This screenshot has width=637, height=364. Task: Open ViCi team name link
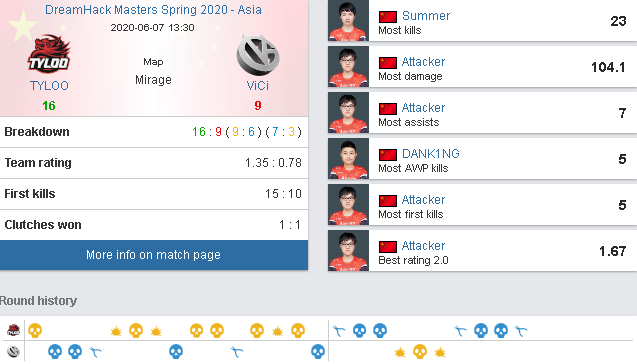coord(258,86)
